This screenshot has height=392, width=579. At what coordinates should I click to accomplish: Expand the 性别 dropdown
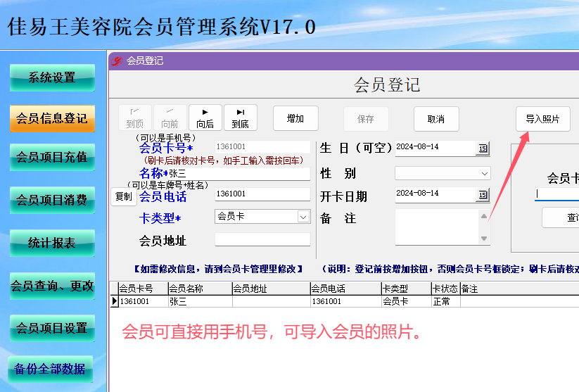point(485,174)
